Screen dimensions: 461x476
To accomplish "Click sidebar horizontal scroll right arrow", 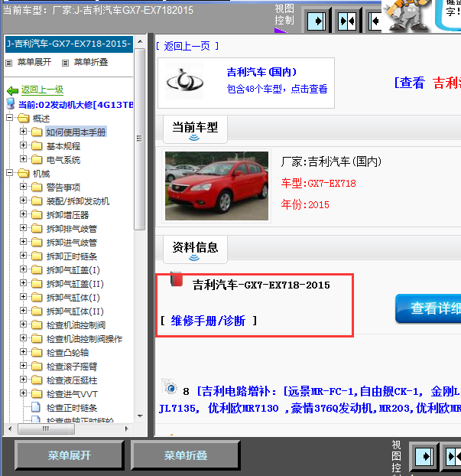I will (127, 429).
